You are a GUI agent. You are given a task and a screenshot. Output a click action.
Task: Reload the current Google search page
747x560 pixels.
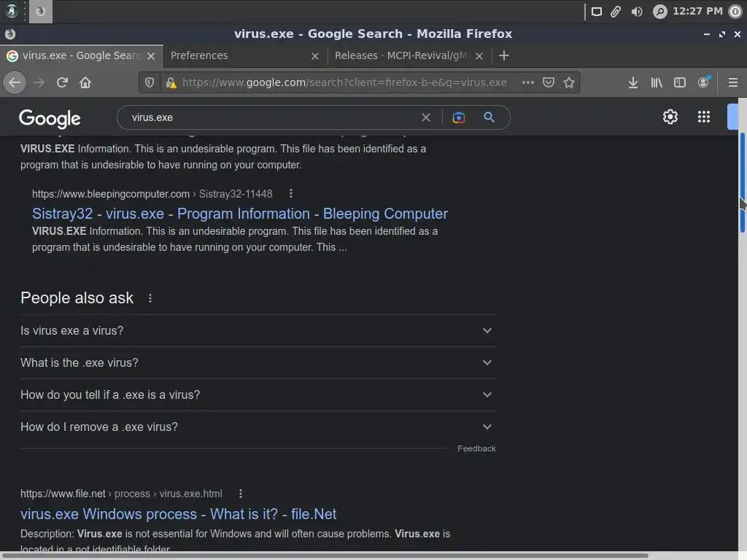[x=62, y=82]
